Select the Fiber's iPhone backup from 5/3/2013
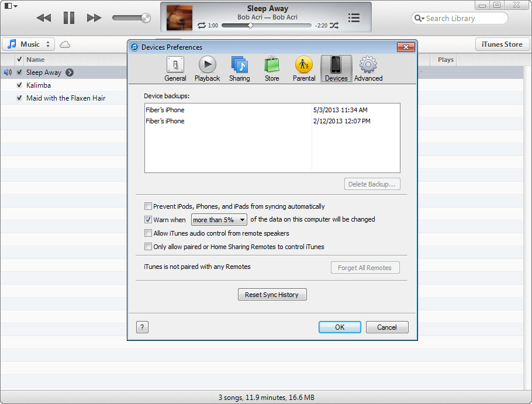532x404 pixels. pos(272,110)
